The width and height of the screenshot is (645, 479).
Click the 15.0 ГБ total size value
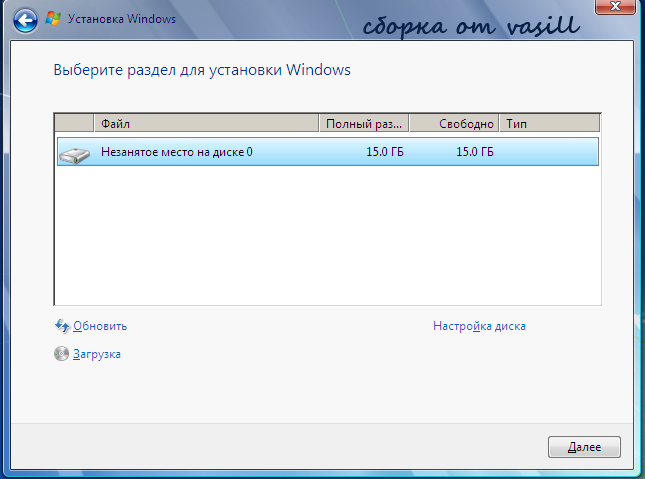click(385, 152)
